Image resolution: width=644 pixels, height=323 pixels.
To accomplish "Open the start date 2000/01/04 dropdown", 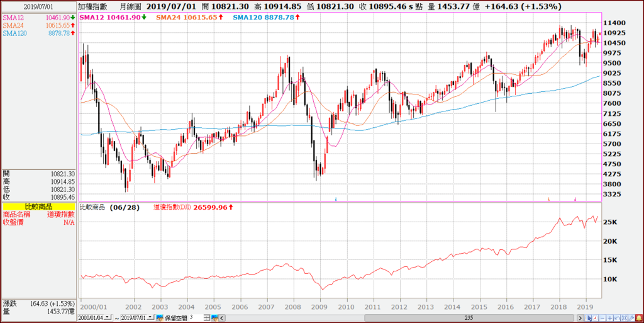I will 108,317.
